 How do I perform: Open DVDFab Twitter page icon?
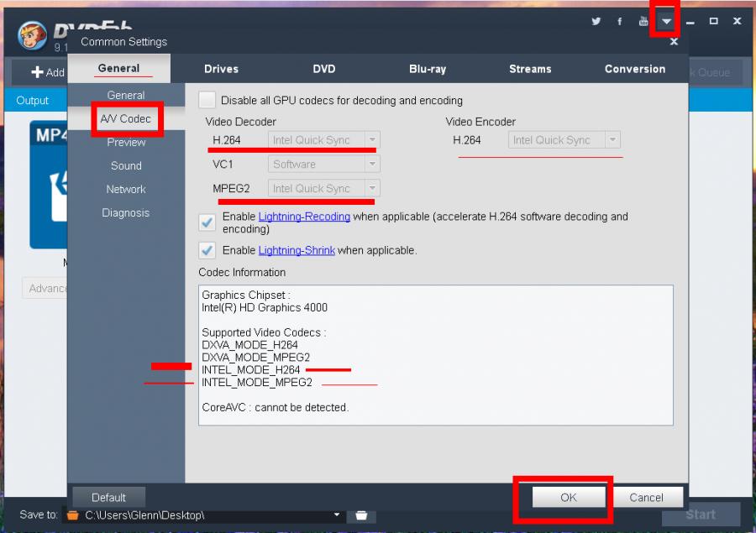[596, 21]
